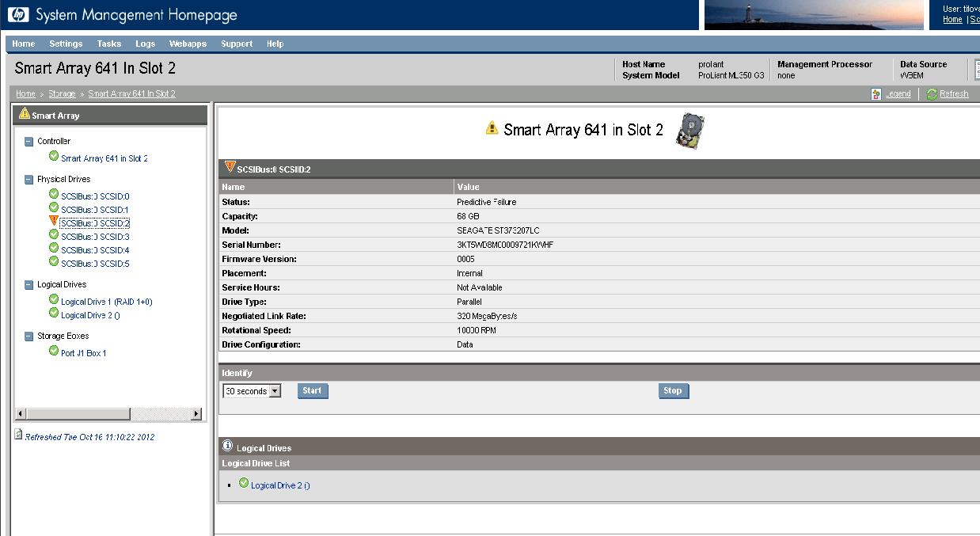
Task: Select Logical Drive 2 () in the left tree
Action: tap(90, 316)
